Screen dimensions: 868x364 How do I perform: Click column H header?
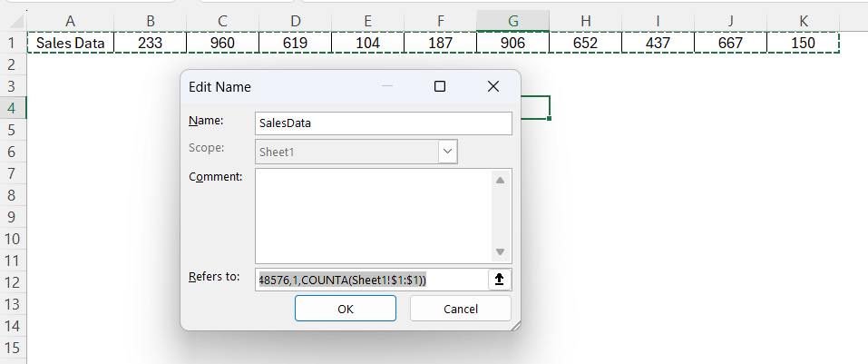[585, 21]
